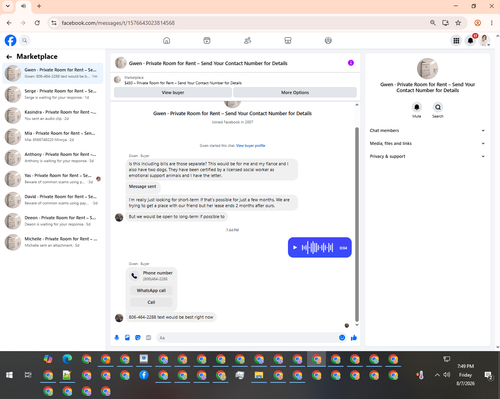This screenshot has width=500, height=399.
Task: Open Kasindra conversation in list
Action: [x=53, y=115]
